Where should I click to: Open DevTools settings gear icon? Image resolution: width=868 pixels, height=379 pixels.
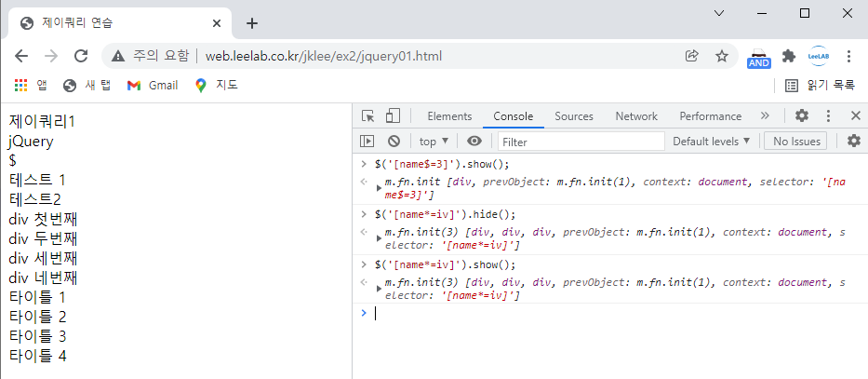tap(802, 115)
